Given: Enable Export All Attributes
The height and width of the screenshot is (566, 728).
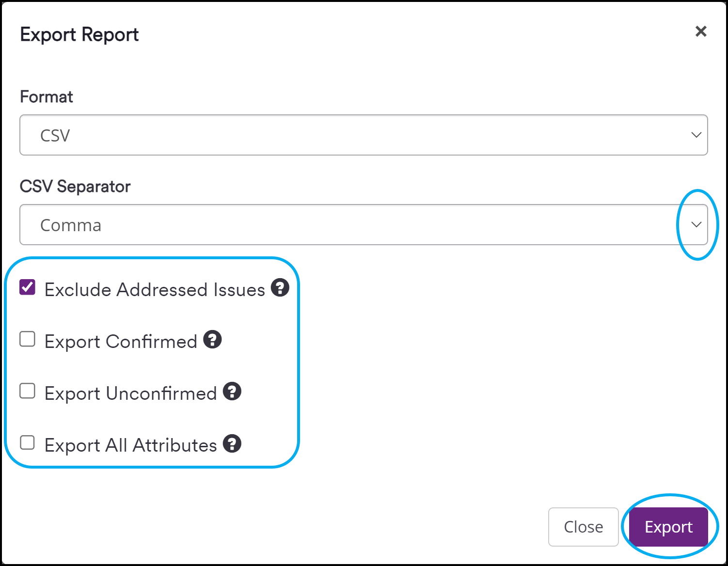Looking at the screenshot, I should 27,442.
